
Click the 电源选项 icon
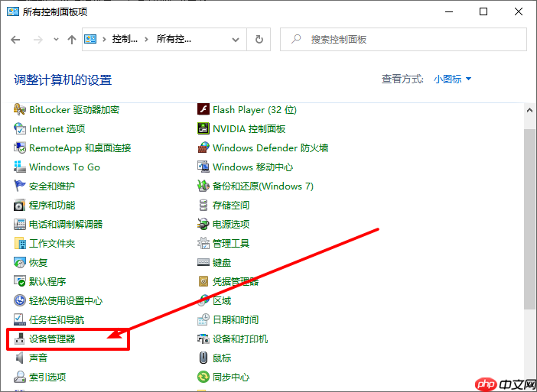(x=203, y=225)
